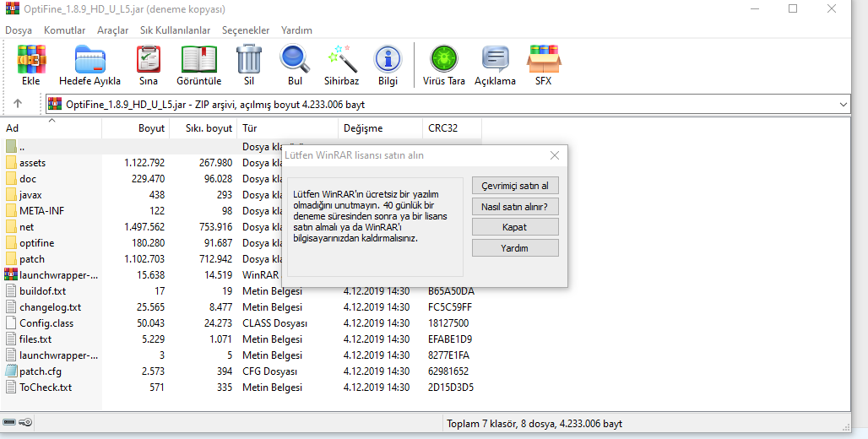
Task: Open the Araçlar menu
Action: click(x=113, y=30)
